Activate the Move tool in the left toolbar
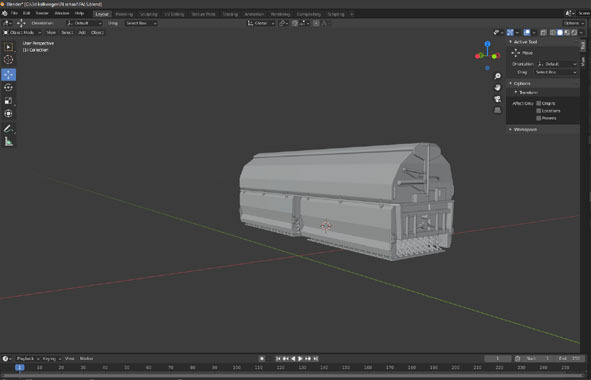Viewport: 591px width, 380px height. pyautogui.click(x=8, y=75)
